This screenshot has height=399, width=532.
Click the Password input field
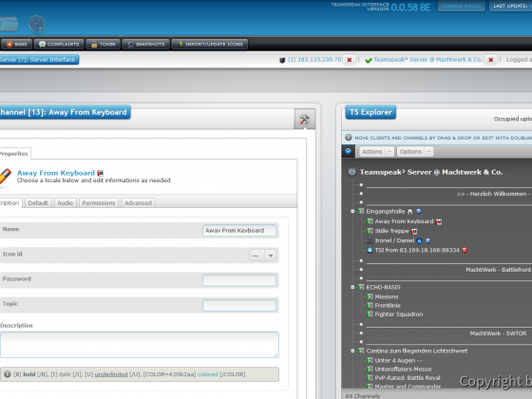[239, 280]
